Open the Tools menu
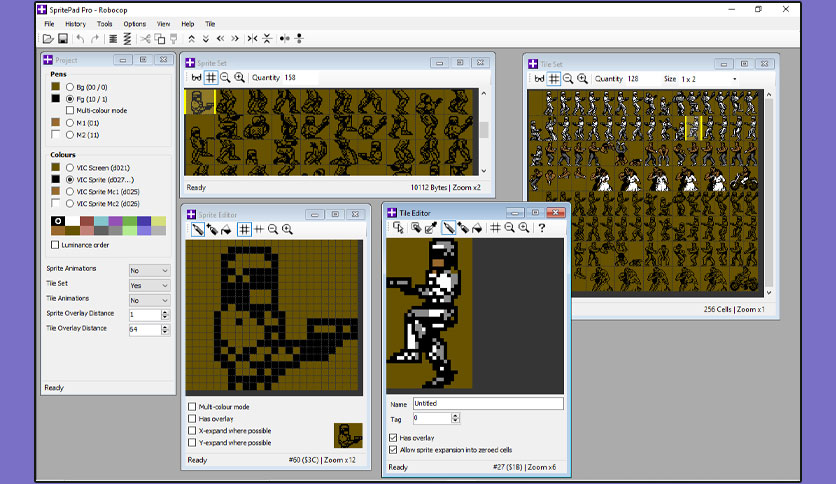This screenshot has width=836, height=484. click(x=104, y=24)
